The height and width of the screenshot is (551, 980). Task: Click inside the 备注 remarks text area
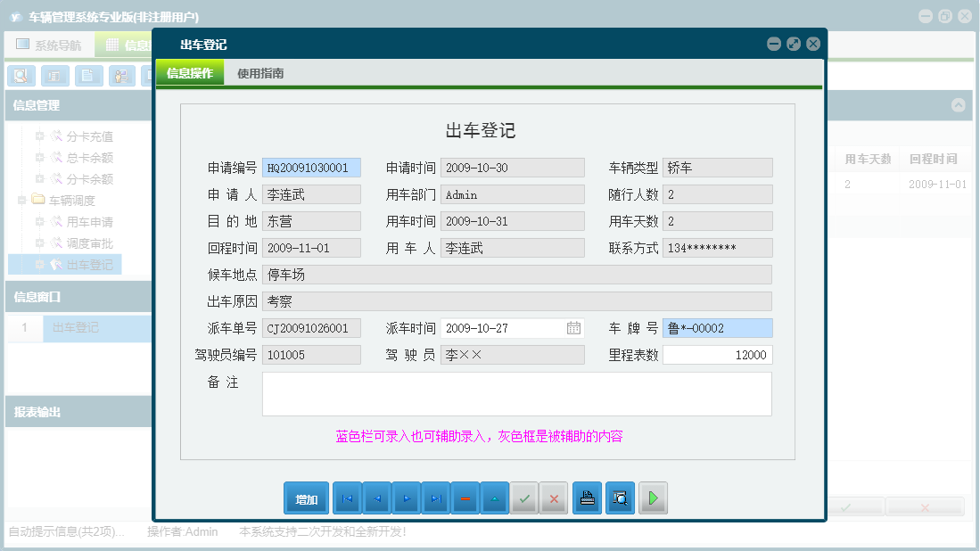(x=515, y=394)
